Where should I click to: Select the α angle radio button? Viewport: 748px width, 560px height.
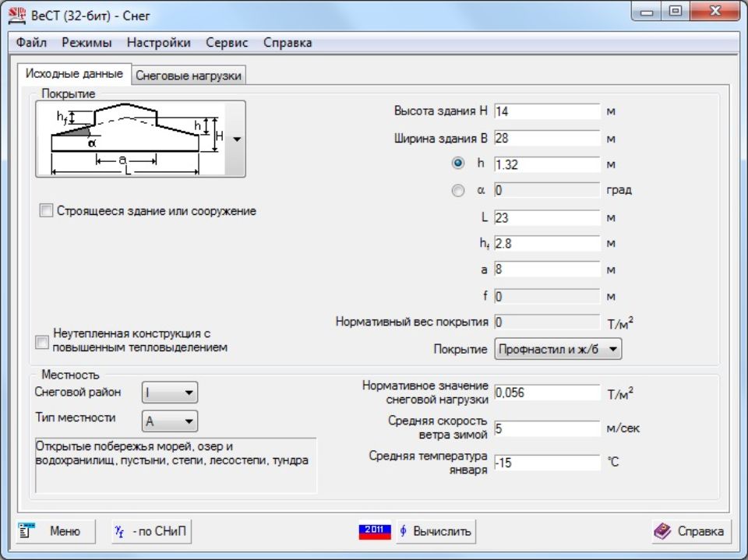(x=458, y=190)
